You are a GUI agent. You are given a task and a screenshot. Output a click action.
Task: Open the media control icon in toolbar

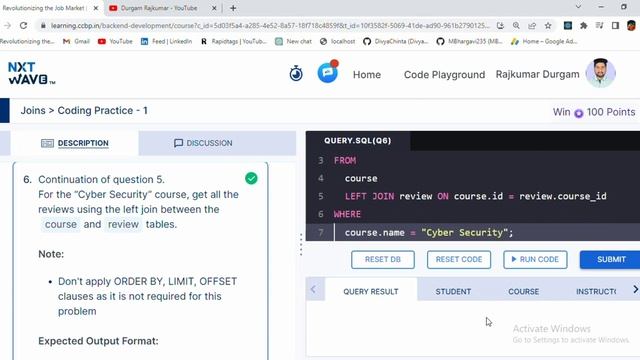point(599,25)
